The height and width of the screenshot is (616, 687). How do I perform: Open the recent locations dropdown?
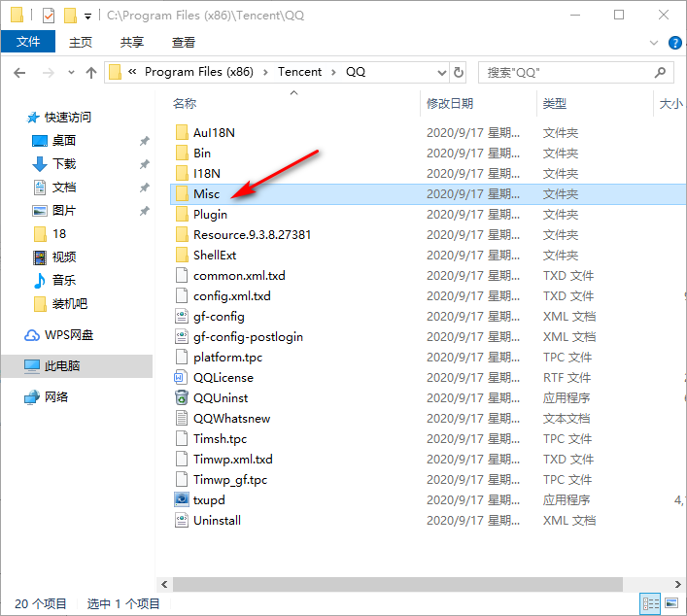(x=71, y=72)
